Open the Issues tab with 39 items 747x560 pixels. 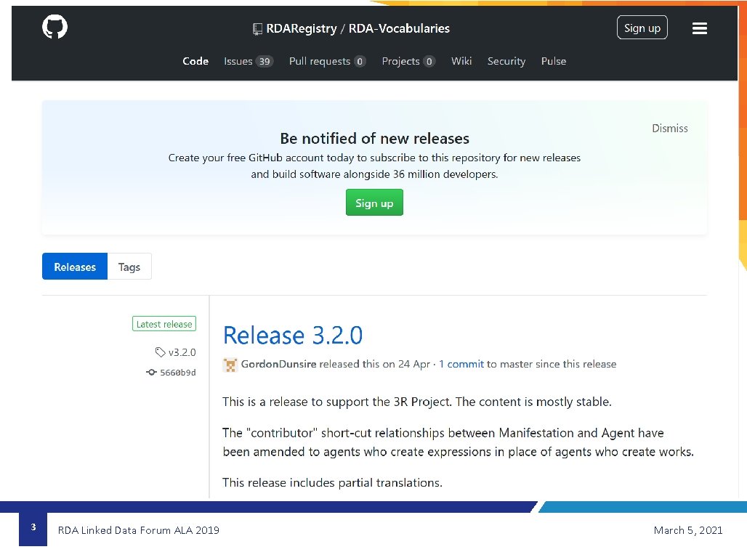pyautogui.click(x=249, y=61)
